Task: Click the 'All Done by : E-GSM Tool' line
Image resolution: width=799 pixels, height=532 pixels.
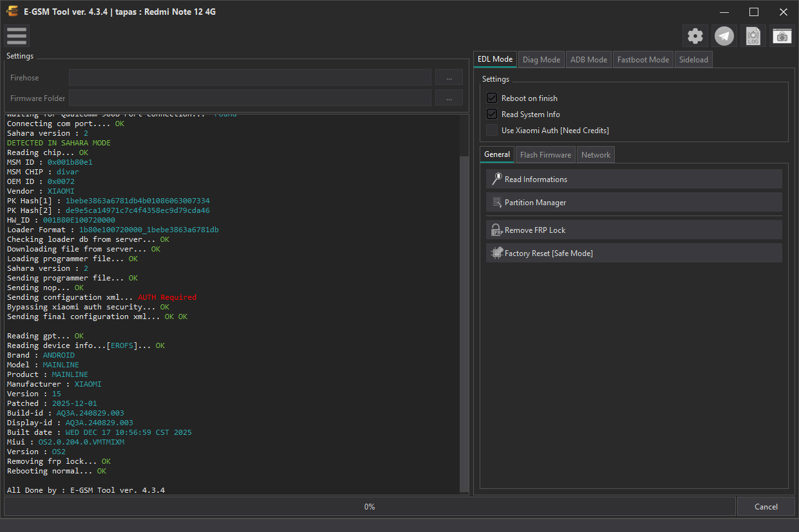Action: (x=86, y=490)
